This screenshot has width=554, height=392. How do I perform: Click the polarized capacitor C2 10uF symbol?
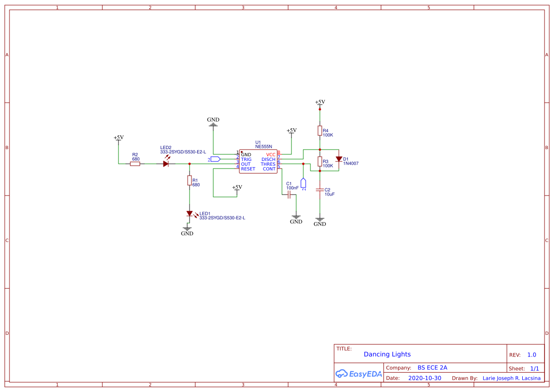coord(320,190)
